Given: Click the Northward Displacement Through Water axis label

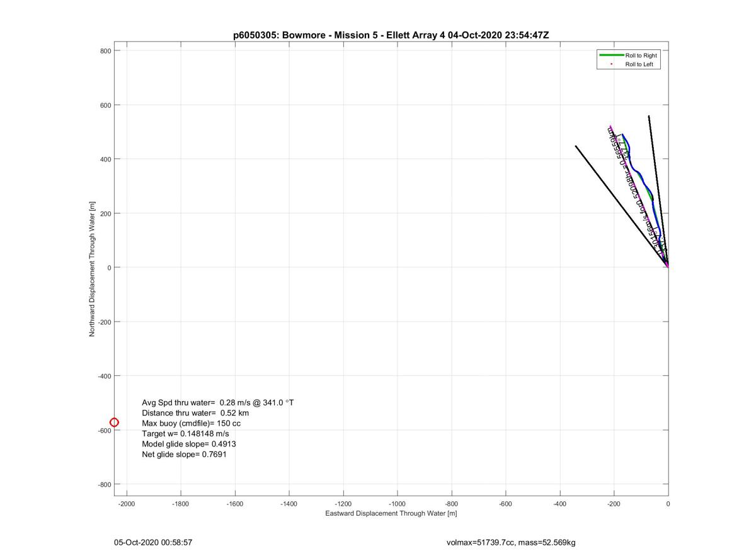Looking at the screenshot, I should 92,269.
